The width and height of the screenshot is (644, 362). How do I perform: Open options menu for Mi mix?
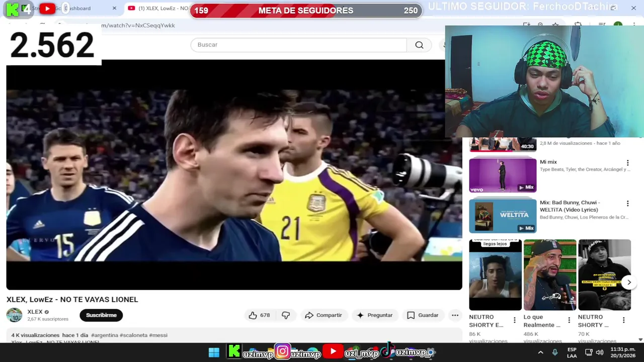tap(627, 163)
